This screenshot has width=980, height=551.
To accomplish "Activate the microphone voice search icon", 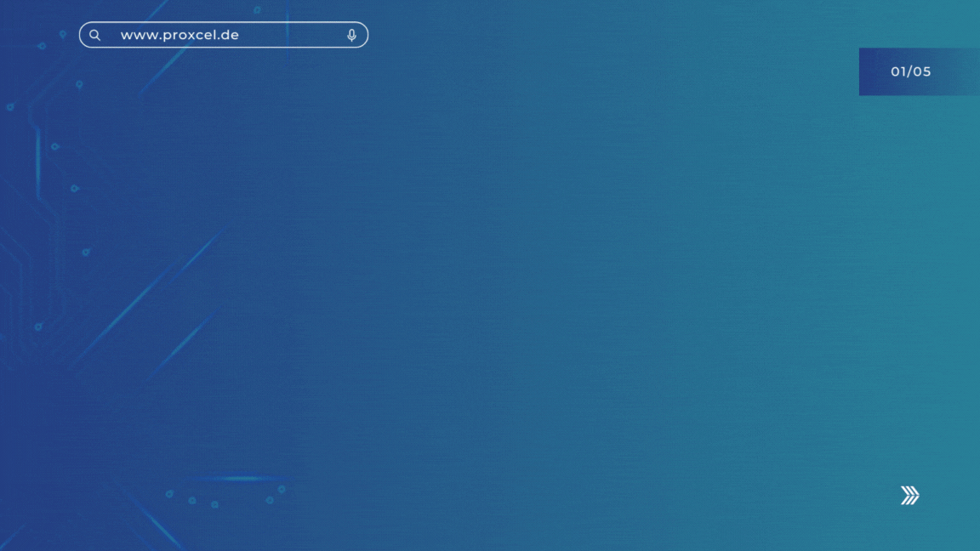I will pos(351,35).
